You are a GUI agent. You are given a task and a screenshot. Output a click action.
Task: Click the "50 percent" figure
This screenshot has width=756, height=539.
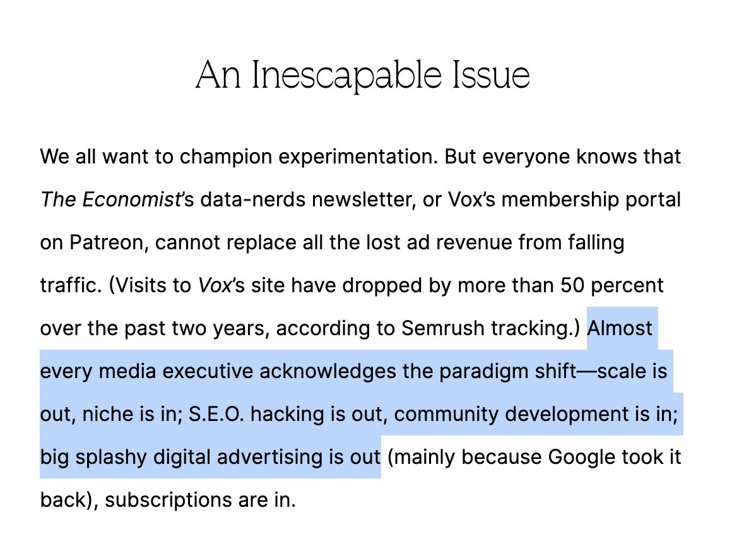[x=611, y=285]
